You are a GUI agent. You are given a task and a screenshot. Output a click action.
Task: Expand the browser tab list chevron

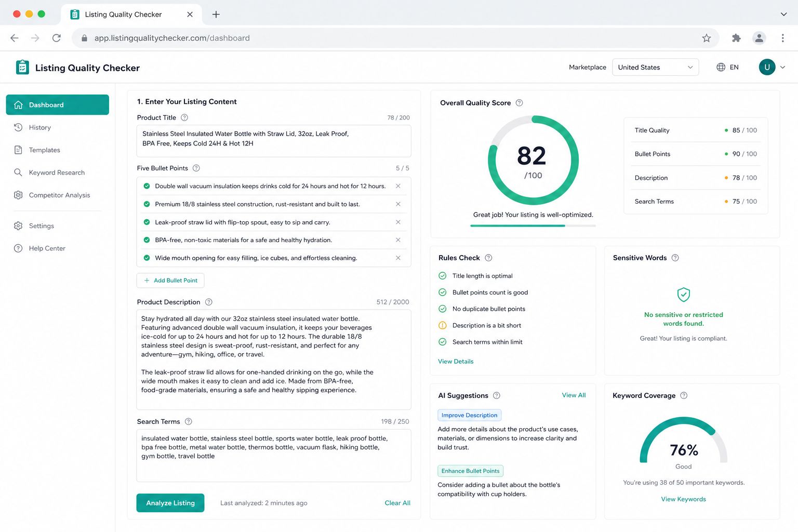pos(783,14)
